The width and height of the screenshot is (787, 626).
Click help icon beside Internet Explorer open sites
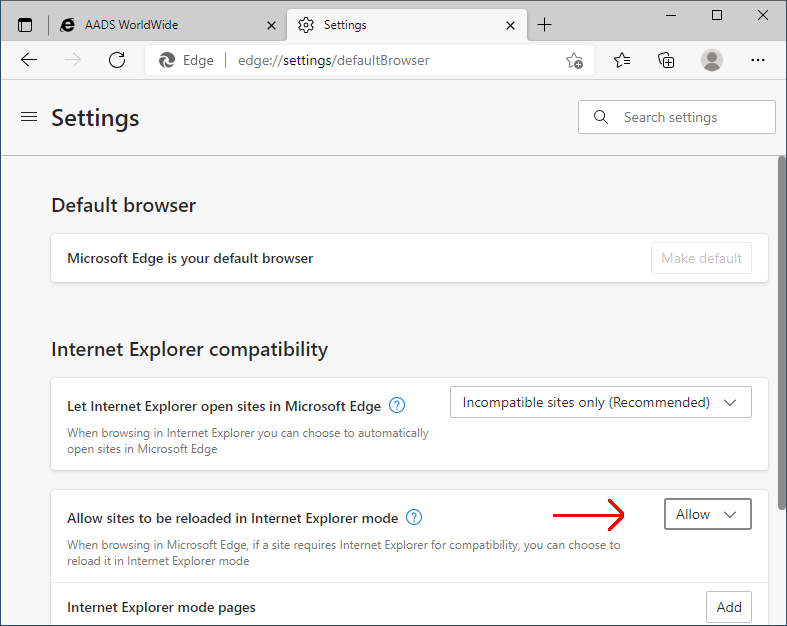click(397, 405)
